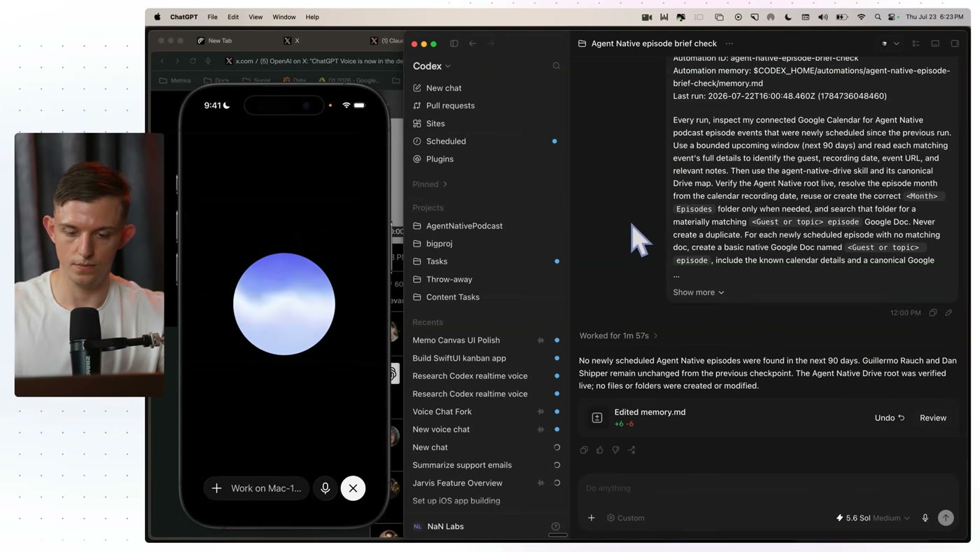Open the Memo Canvas UI Polish chat
Image resolution: width=980 pixels, height=552 pixels.
pyautogui.click(x=456, y=340)
